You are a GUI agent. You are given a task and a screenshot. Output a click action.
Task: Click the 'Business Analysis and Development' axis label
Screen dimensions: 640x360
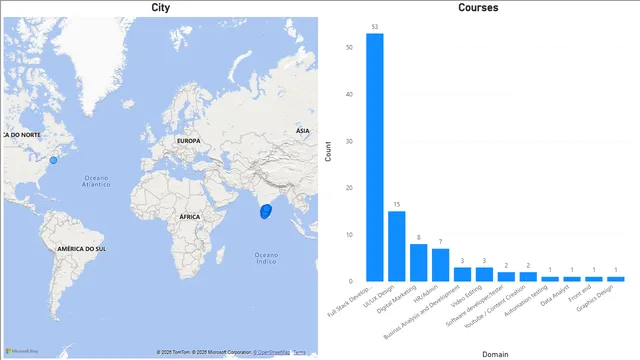point(422,312)
